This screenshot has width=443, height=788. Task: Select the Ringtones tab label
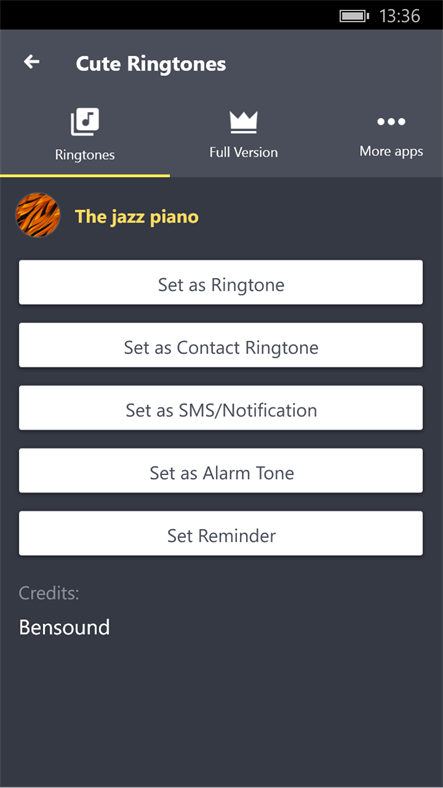coord(85,155)
